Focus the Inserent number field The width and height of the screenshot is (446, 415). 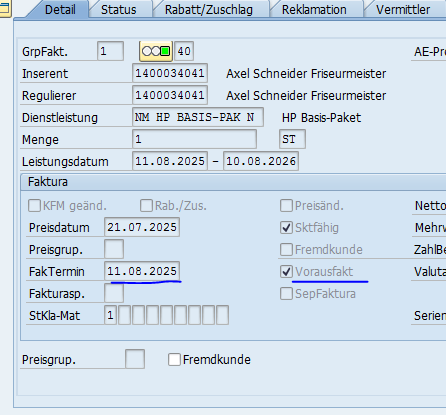tap(170, 73)
